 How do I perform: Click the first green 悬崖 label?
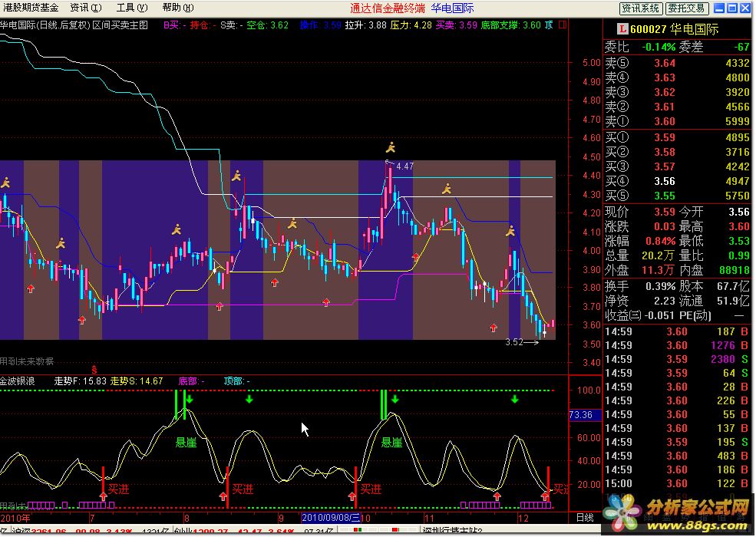[x=186, y=442]
